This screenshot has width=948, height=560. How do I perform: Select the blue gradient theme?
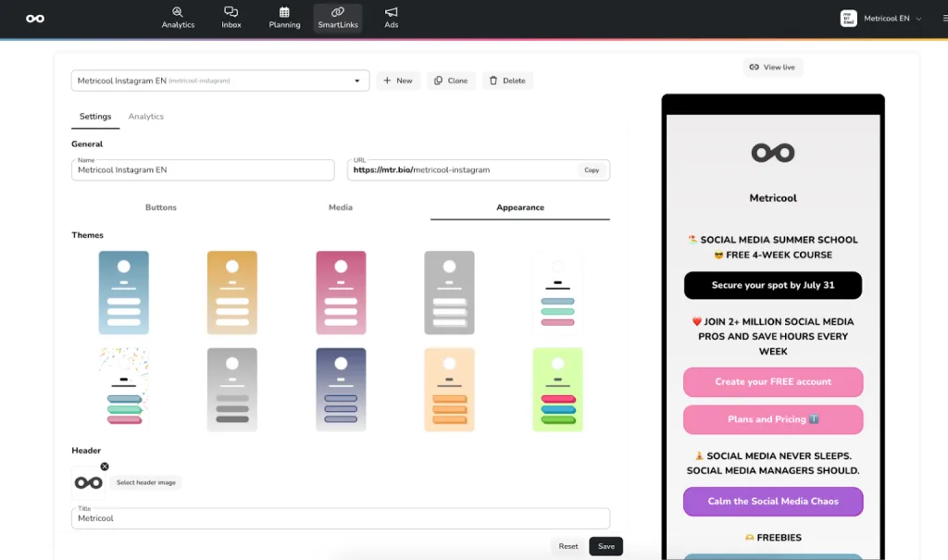tap(124, 292)
